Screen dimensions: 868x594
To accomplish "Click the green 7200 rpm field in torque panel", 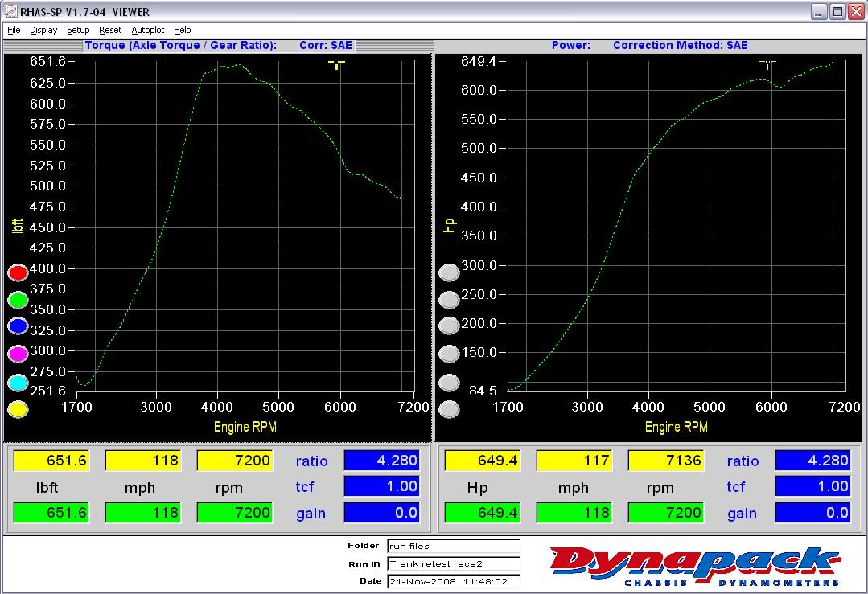I will (x=234, y=513).
